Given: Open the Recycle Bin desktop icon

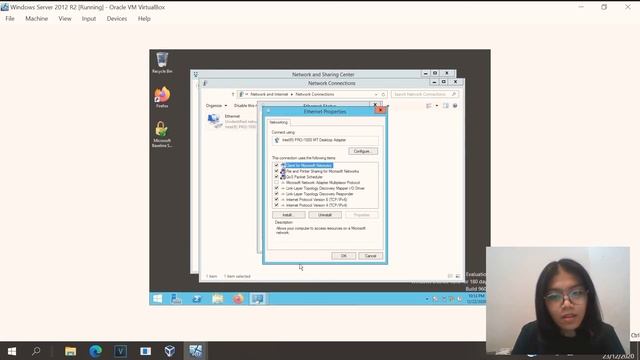Looking at the screenshot, I should point(162,62).
